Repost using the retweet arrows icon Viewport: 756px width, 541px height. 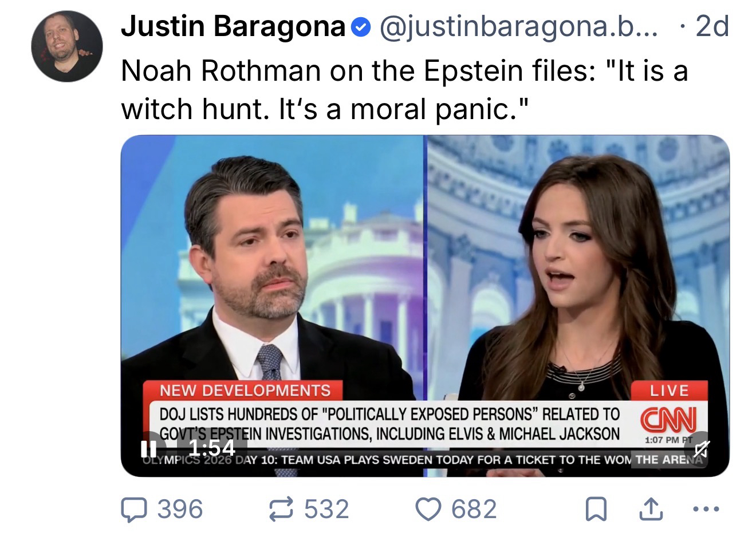pyautogui.click(x=282, y=509)
